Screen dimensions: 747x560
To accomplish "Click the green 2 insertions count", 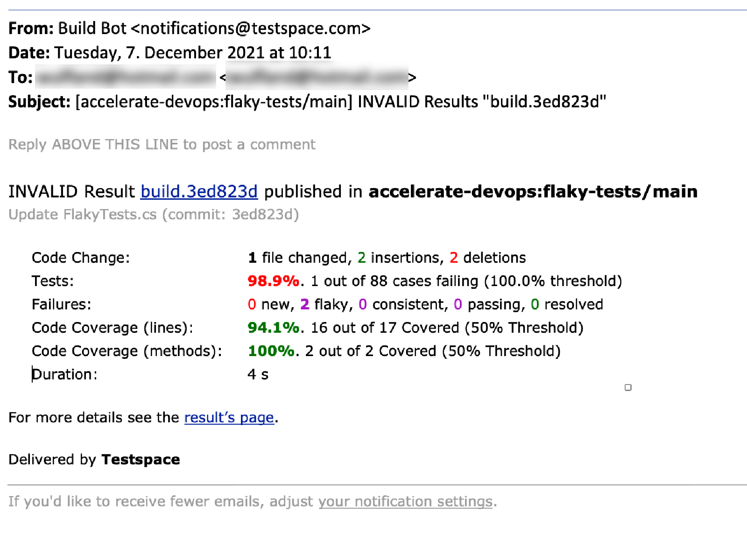I will tap(361, 258).
